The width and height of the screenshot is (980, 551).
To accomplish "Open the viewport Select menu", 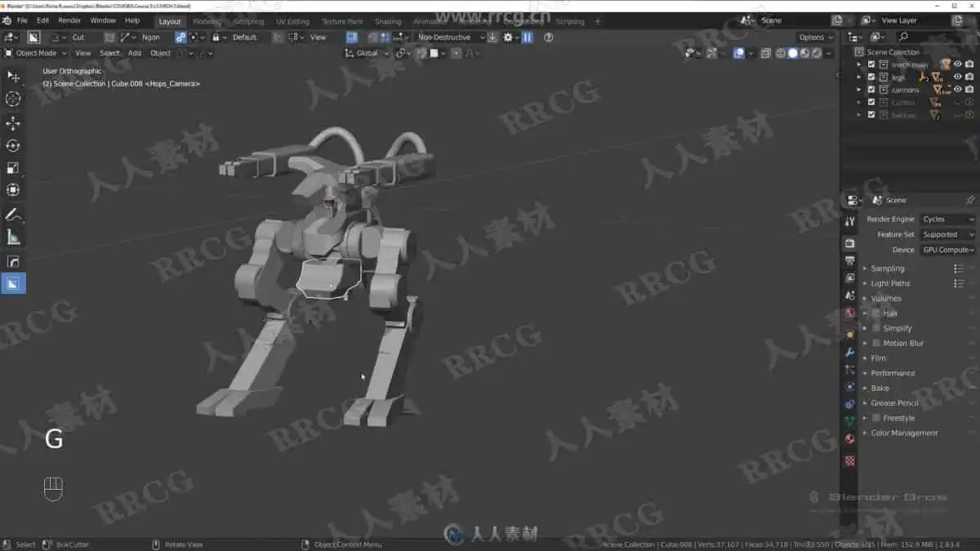I will click(x=109, y=53).
